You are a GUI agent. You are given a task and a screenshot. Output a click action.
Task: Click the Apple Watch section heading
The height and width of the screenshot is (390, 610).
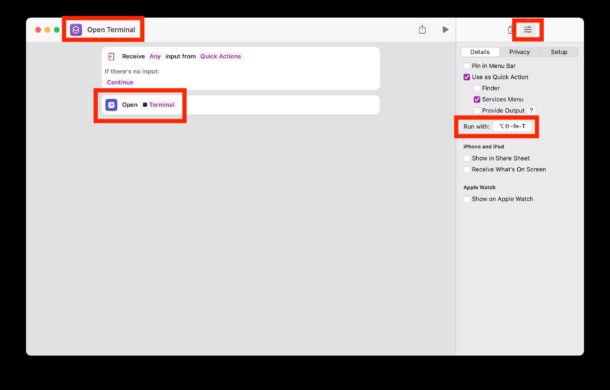(x=479, y=187)
